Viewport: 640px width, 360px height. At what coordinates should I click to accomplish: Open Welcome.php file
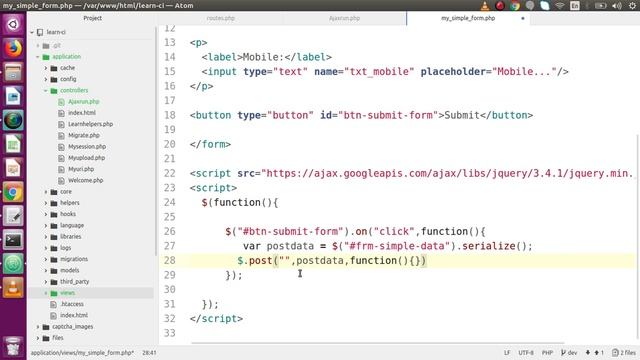(x=85, y=180)
